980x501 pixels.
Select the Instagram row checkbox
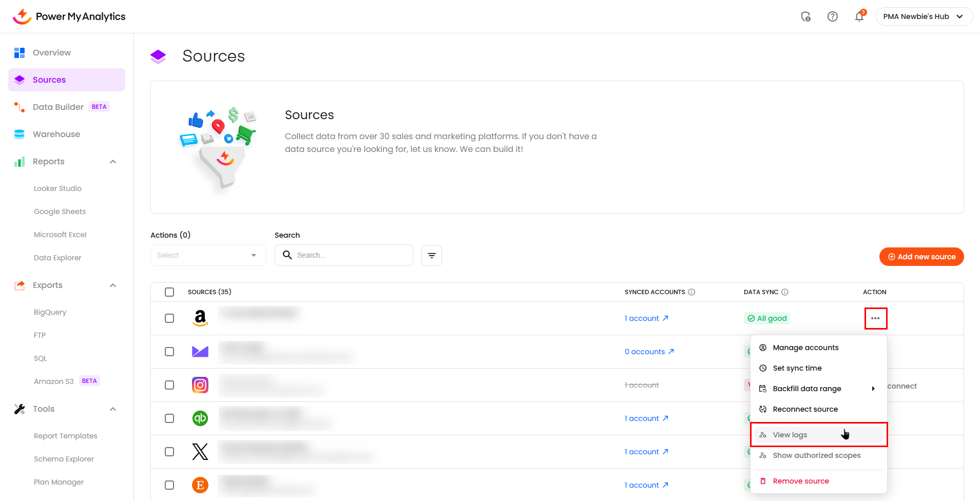[x=169, y=385]
